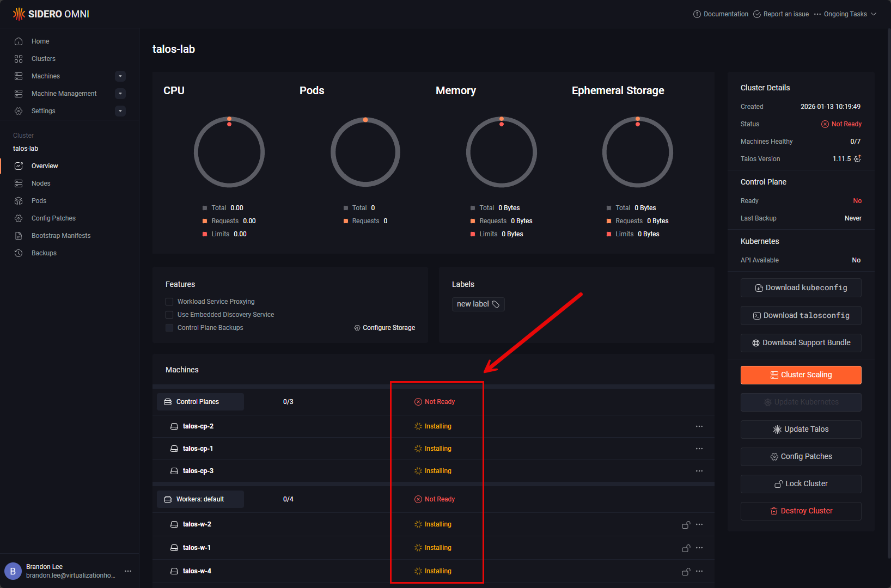Screen dimensions: 891x588
Task: Click the Nodes server icon in sidebar
Action: [x=19, y=183]
